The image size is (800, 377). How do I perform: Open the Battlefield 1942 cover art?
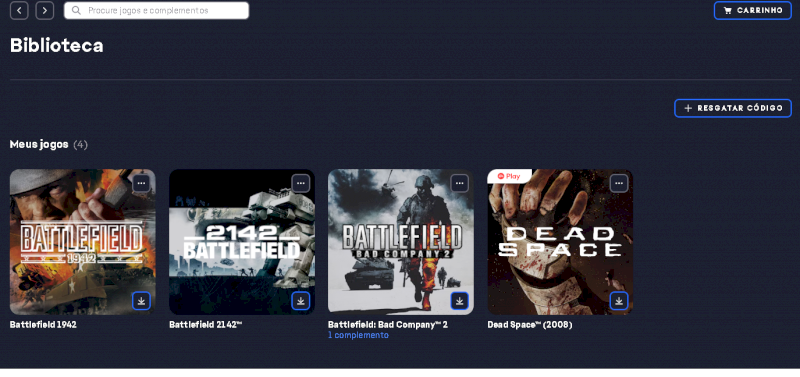tap(83, 242)
